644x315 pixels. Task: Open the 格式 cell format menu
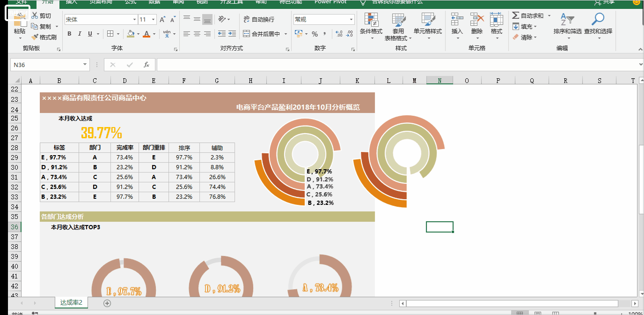[497, 26]
